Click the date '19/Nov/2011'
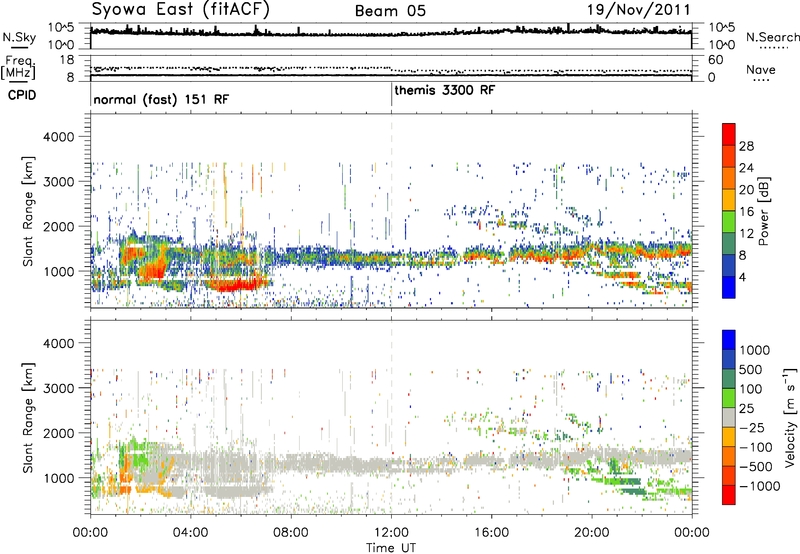Image resolution: width=800 pixels, height=554 pixels. pos(639,10)
